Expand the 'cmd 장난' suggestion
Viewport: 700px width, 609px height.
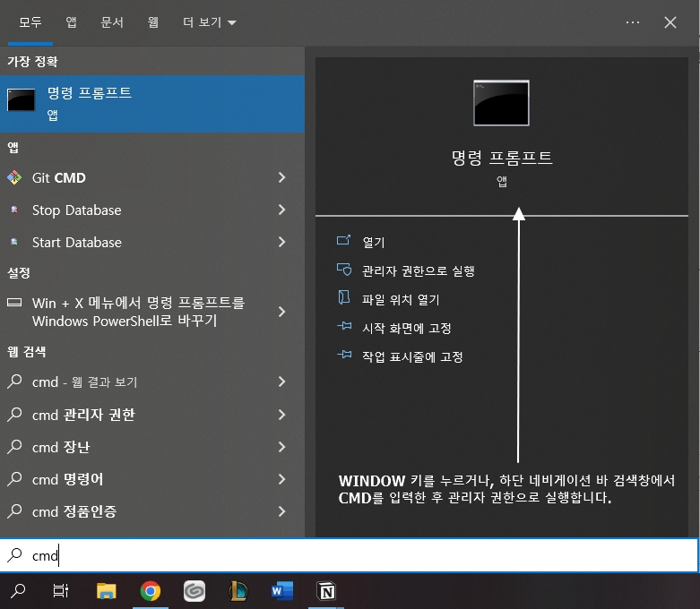coord(281,447)
